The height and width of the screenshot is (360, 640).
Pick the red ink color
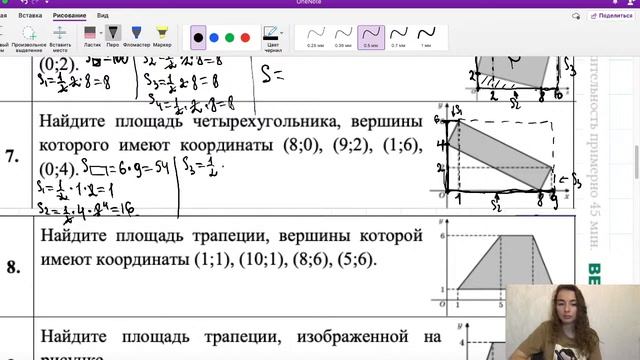[245, 38]
